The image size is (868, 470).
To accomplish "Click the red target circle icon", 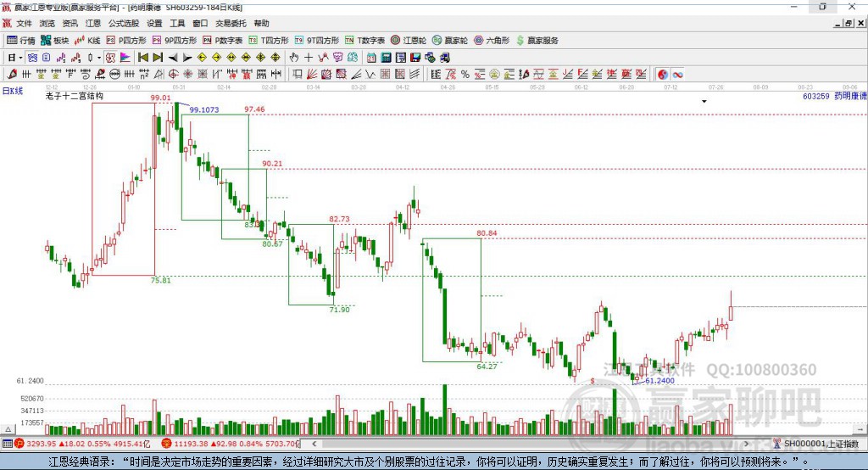I will click(x=173, y=74).
